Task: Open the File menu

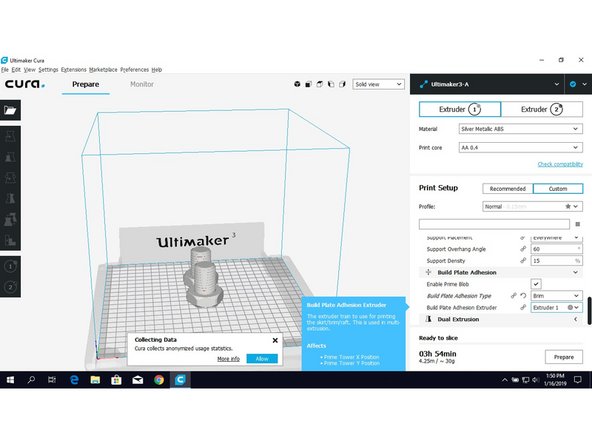Action: (x=5, y=69)
